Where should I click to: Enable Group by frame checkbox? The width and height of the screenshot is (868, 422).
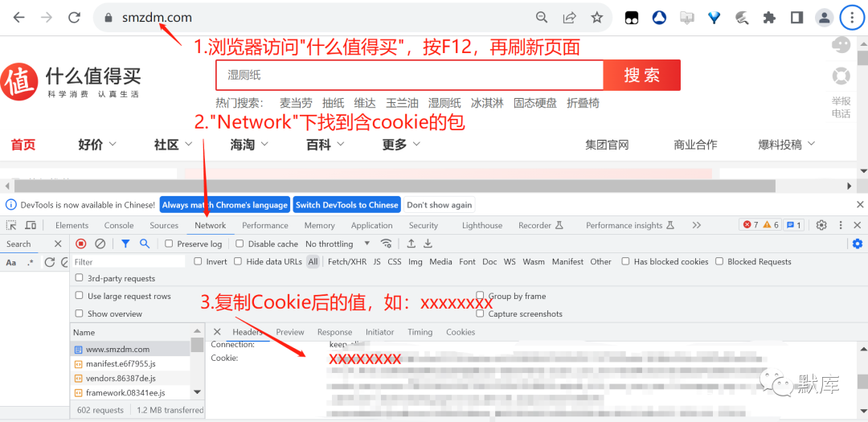click(x=480, y=296)
